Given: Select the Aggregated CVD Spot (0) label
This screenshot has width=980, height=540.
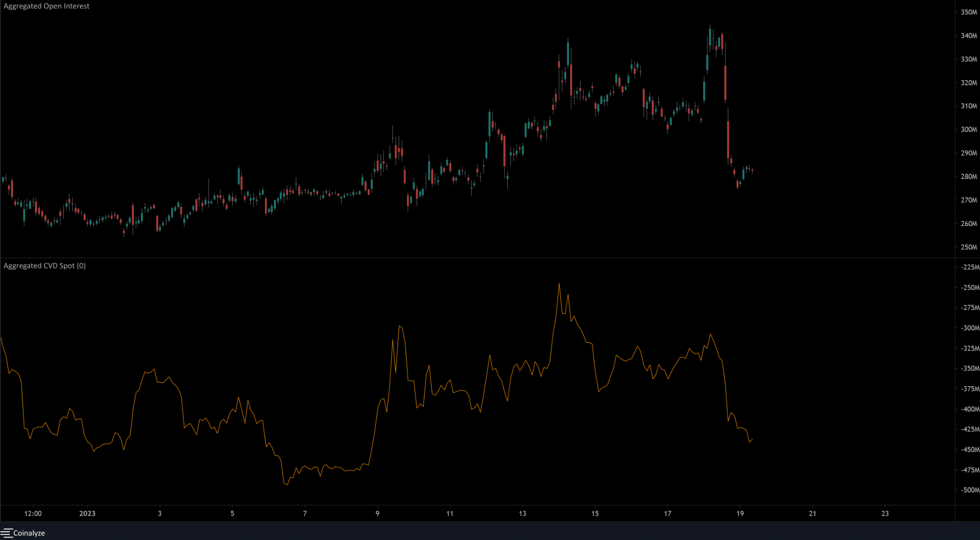Looking at the screenshot, I should click(x=44, y=266).
